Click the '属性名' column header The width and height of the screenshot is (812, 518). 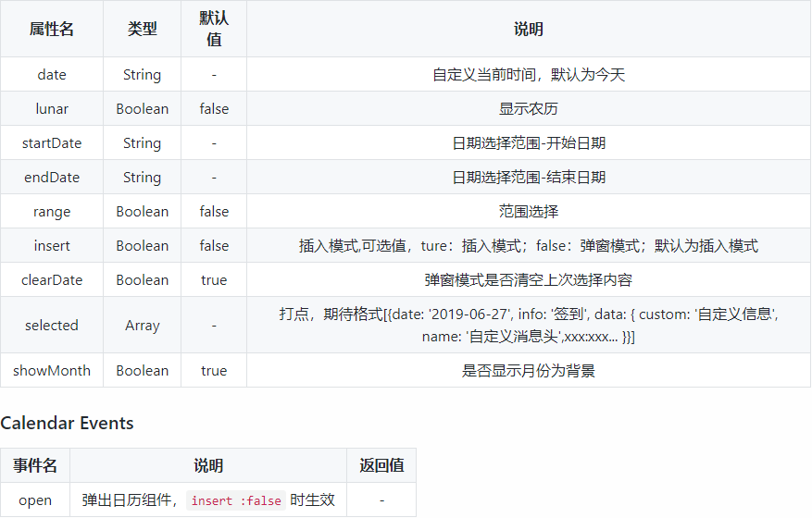(x=52, y=29)
